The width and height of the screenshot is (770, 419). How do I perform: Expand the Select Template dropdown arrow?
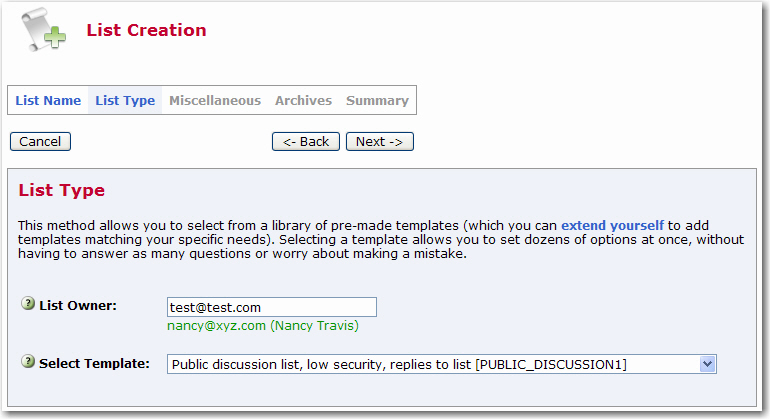[707, 364]
